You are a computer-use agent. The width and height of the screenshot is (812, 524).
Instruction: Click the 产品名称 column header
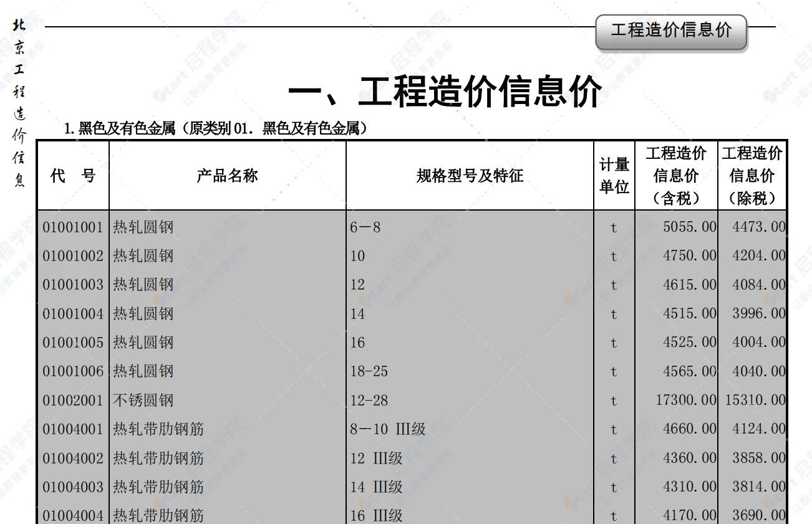(228, 176)
